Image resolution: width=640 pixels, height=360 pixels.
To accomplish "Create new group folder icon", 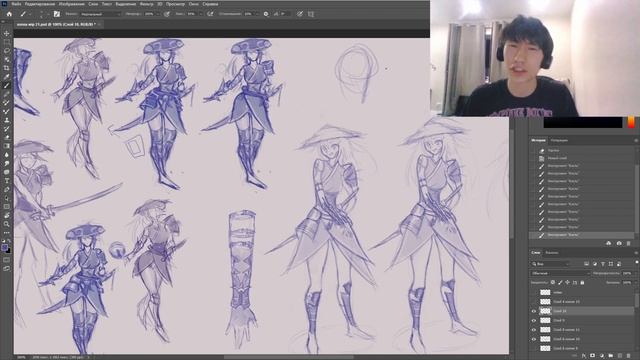I will [x=611, y=356].
